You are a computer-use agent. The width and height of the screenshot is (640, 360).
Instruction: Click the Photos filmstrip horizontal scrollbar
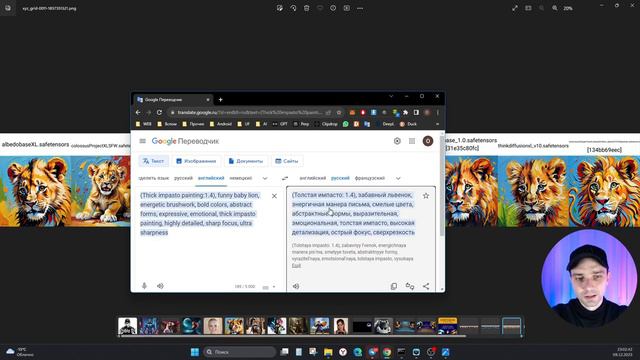click(x=293, y=336)
